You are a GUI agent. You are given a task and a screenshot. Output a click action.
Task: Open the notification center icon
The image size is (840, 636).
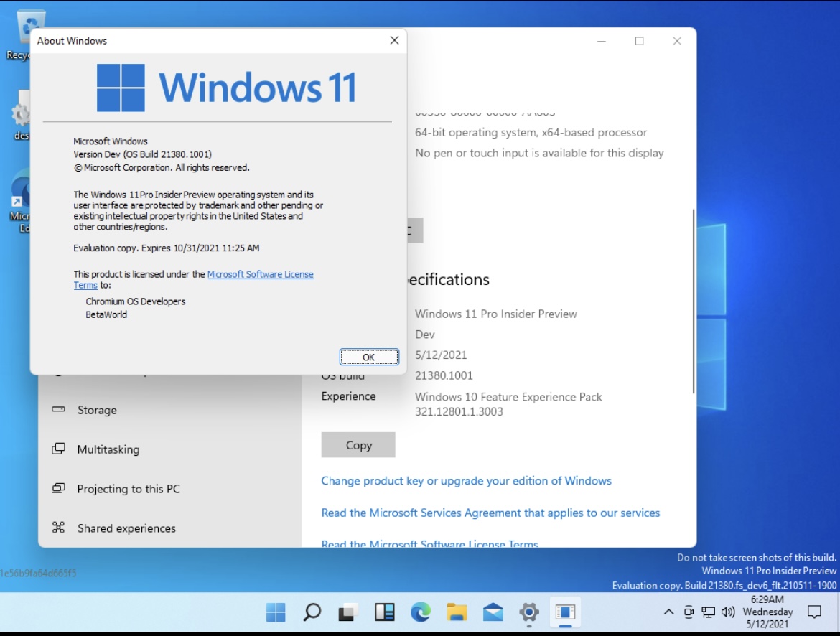(x=814, y=612)
